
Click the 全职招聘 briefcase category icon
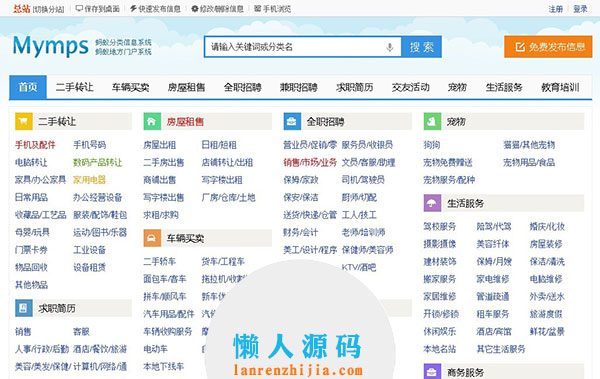[292, 121]
